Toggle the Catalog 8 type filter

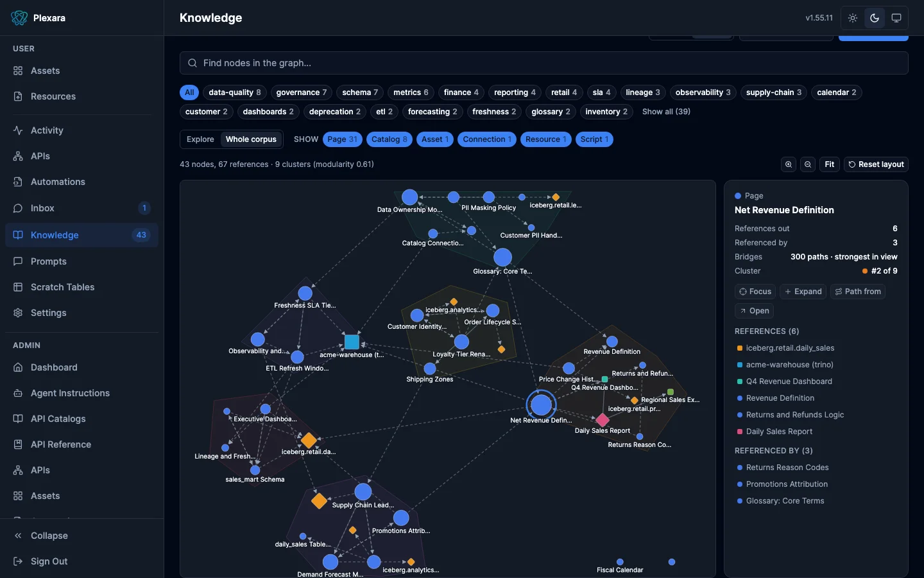coord(389,139)
